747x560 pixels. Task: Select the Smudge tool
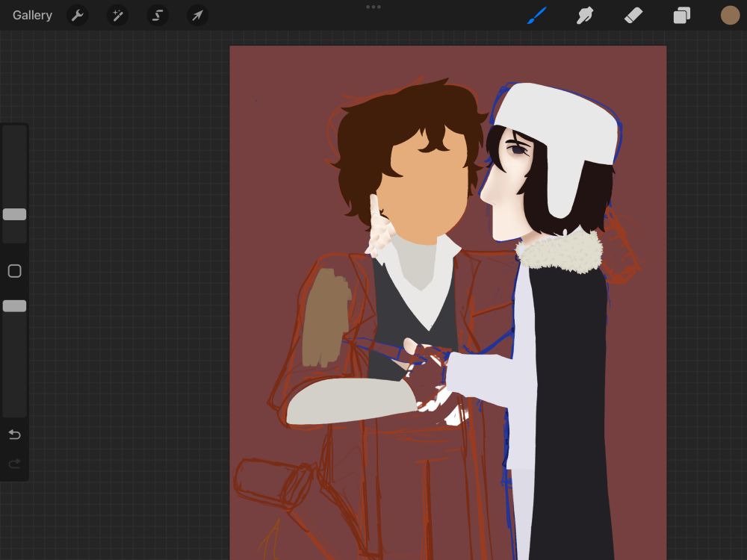point(585,15)
